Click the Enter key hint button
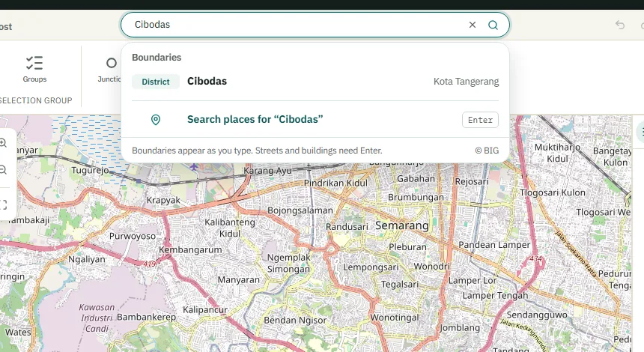Viewport: 644px width, 352px height. coord(480,120)
